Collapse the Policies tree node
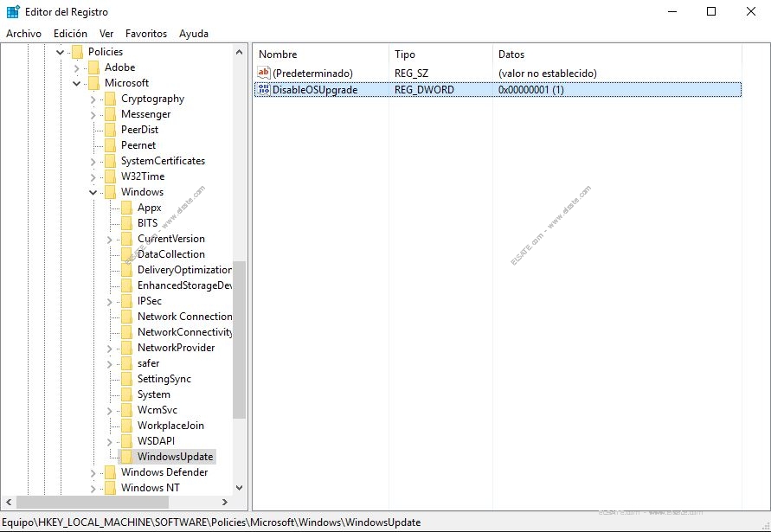Image resolution: width=771 pixels, height=532 pixels. pyautogui.click(x=60, y=52)
